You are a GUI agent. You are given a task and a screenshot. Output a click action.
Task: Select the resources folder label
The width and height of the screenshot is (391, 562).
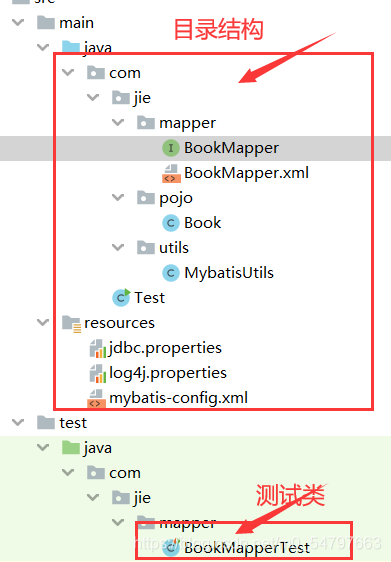point(119,323)
